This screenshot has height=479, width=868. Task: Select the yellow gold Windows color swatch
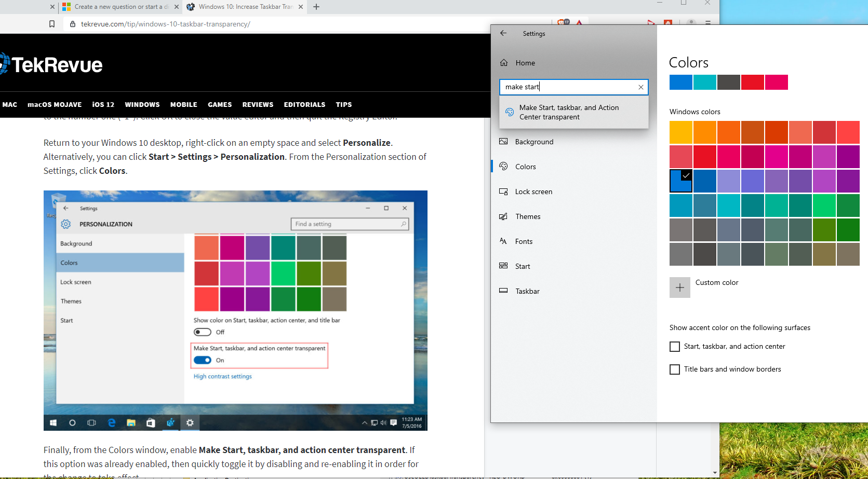click(681, 132)
